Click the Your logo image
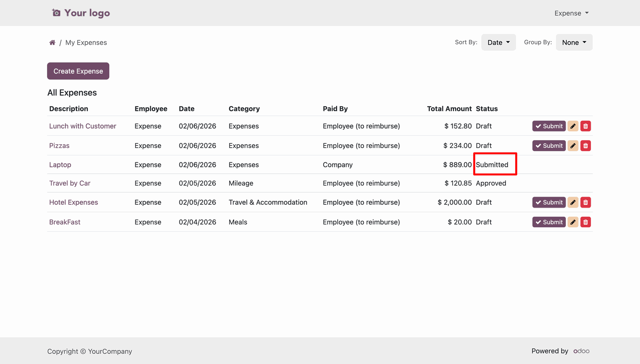The width and height of the screenshot is (640, 364). [x=81, y=13]
